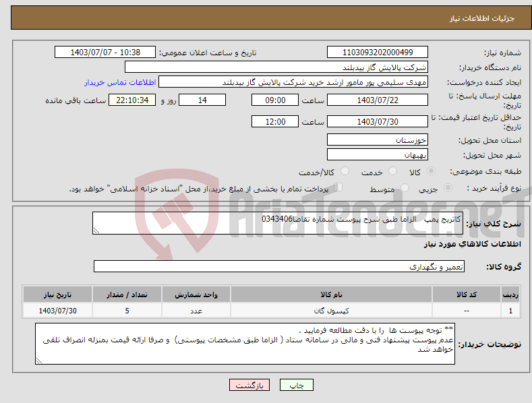Click the price validity date 1403/07/30 field

[x=378, y=121]
